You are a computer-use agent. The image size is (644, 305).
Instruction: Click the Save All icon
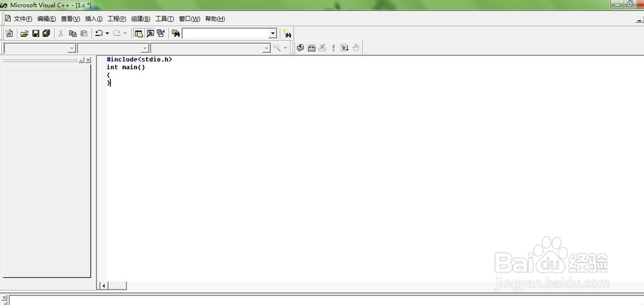click(46, 34)
